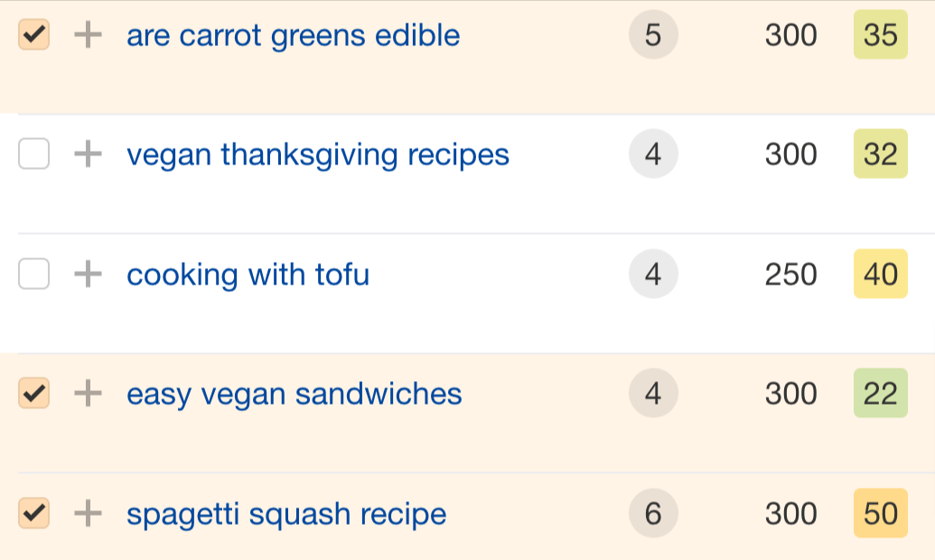This screenshot has width=935, height=560.
Task: Select the 'vegan thanksgiving recipes' checkbox
Action: 34,154
